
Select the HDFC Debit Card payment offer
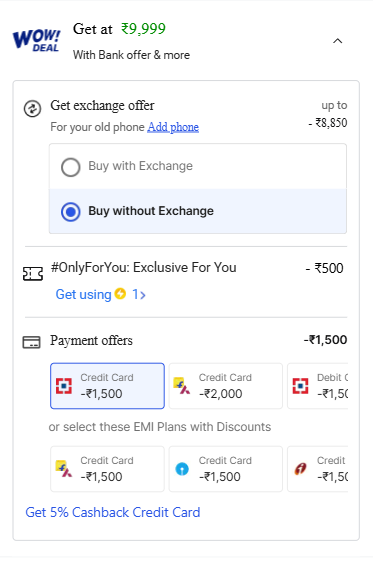point(317,386)
